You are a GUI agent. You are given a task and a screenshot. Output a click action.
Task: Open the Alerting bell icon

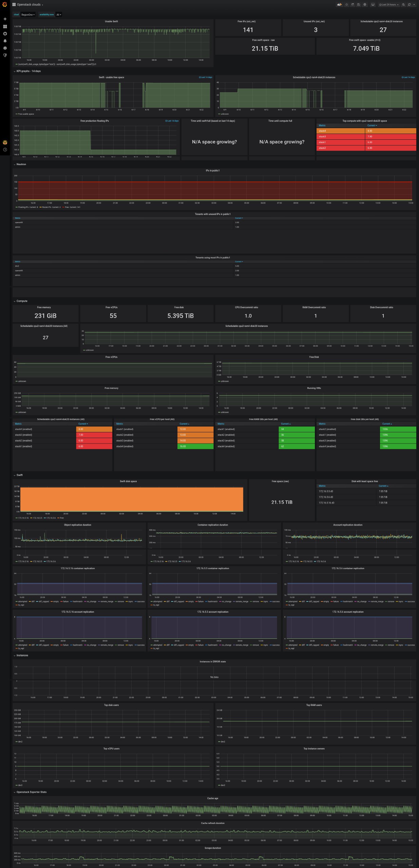[5, 41]
